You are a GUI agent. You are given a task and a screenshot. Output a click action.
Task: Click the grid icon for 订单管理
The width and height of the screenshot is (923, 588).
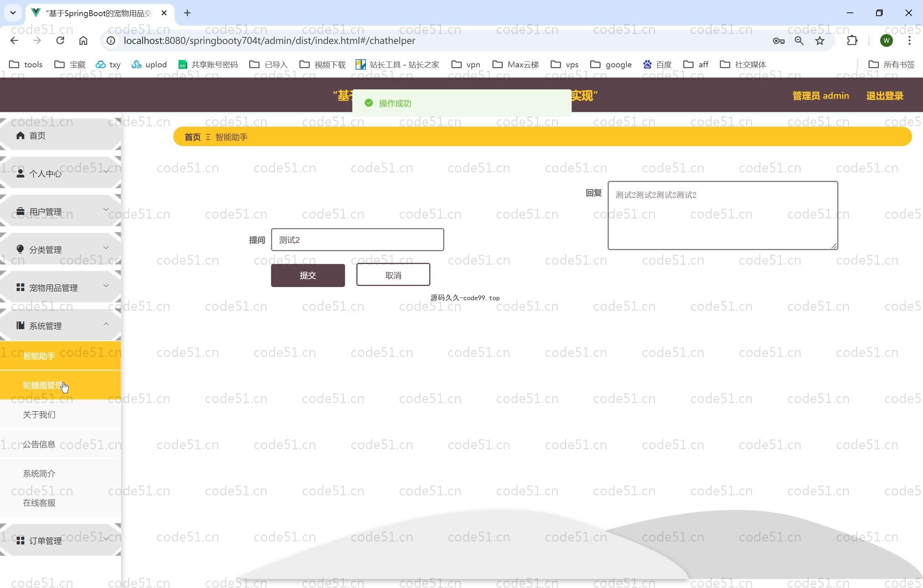(x=20, y=540)
